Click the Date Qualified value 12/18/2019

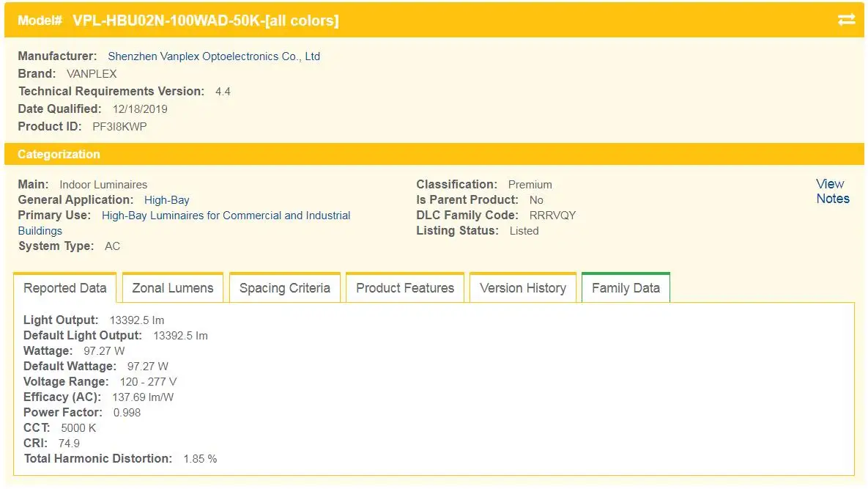coord(140,109)
